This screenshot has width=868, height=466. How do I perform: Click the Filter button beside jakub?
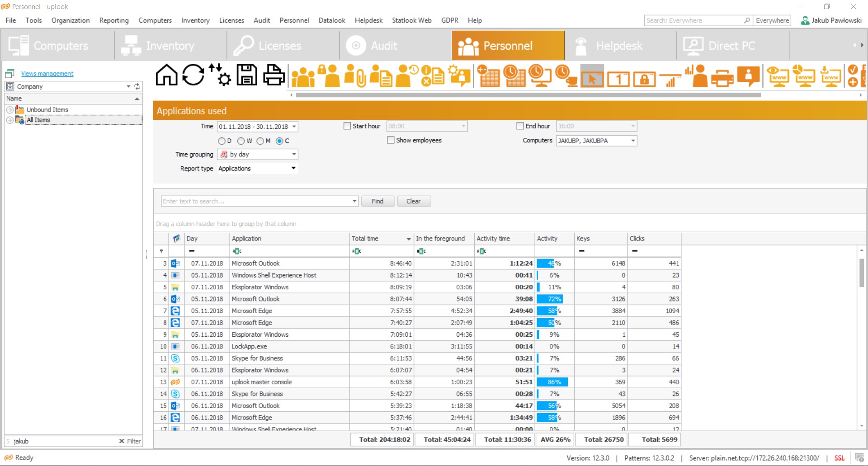click(x=130, y=441)
